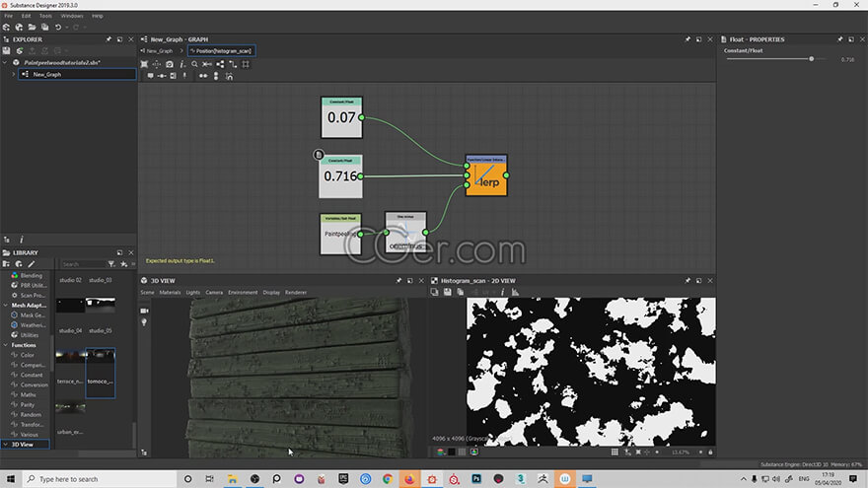Adjust the Constant/Float slider handle

811,59
